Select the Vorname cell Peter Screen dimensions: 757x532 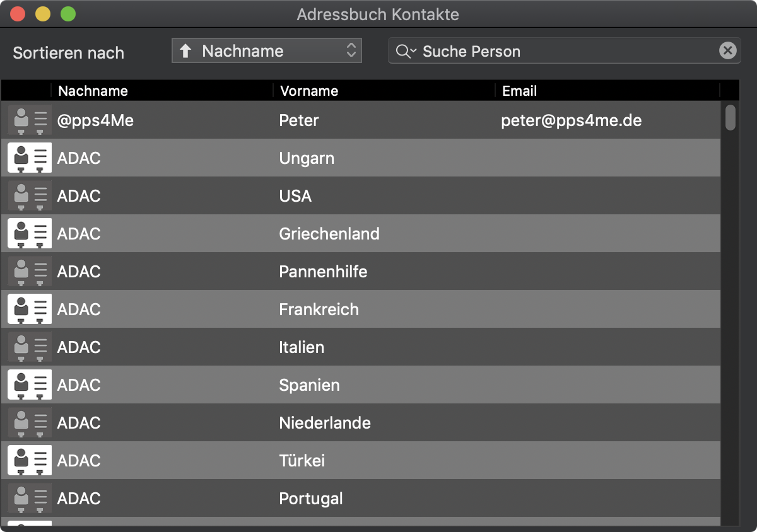pyautogui.click(x=299, y=120)
